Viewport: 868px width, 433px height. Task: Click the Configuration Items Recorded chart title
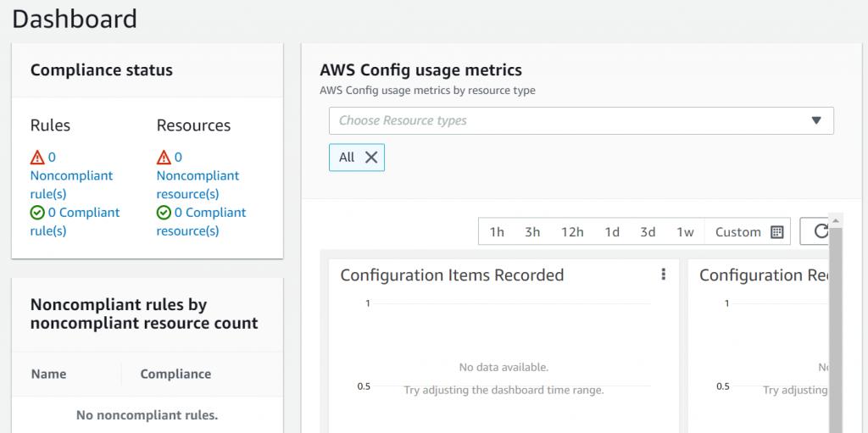point(452,275)
